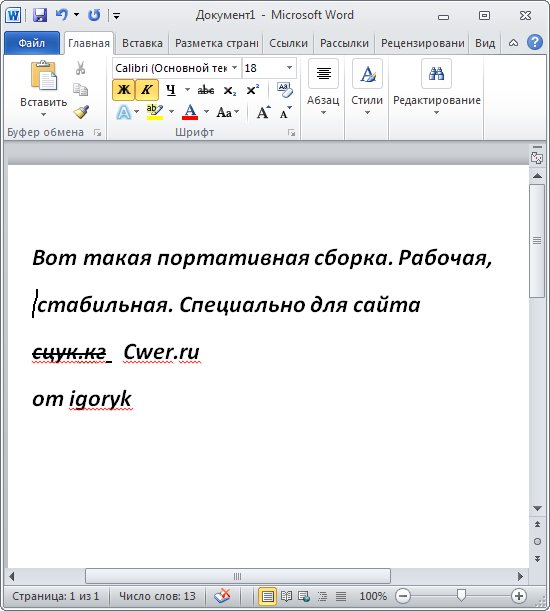This screenshot has width=550, height=611.
Task: Switch to the Ссылки tab
Action: tap(288, 43)
